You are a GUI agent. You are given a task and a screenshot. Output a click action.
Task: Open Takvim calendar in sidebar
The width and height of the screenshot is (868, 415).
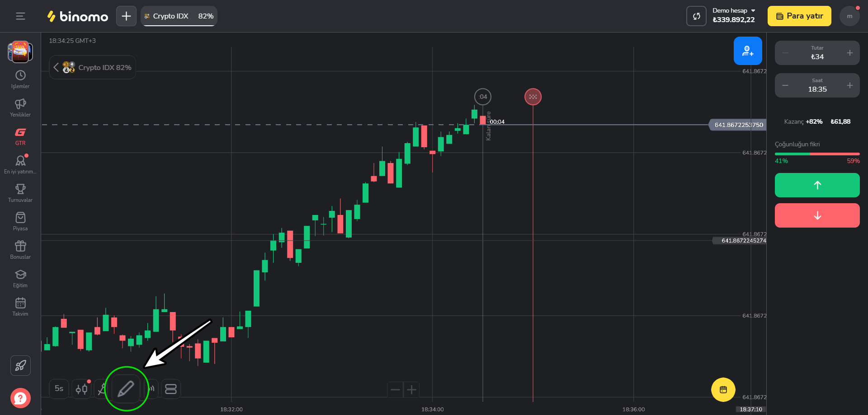(20, 307)
